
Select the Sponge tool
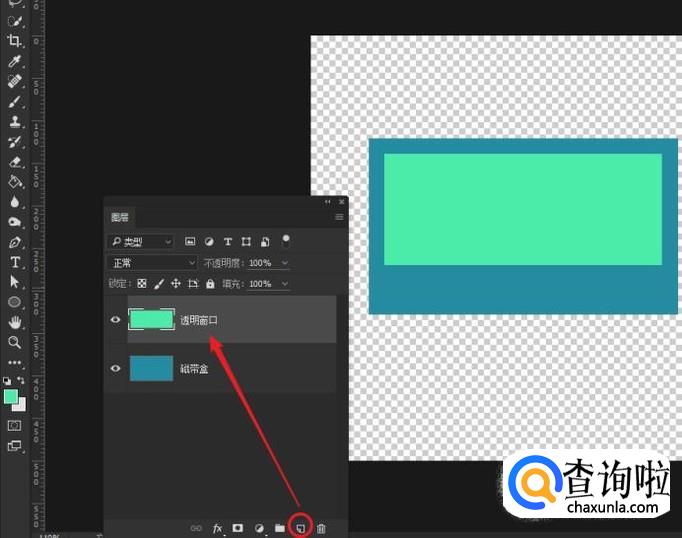click(x=14, y=222)
